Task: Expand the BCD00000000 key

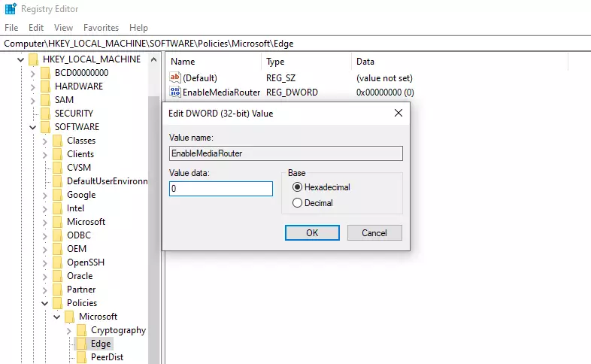Action: click(x=33, y=74)
